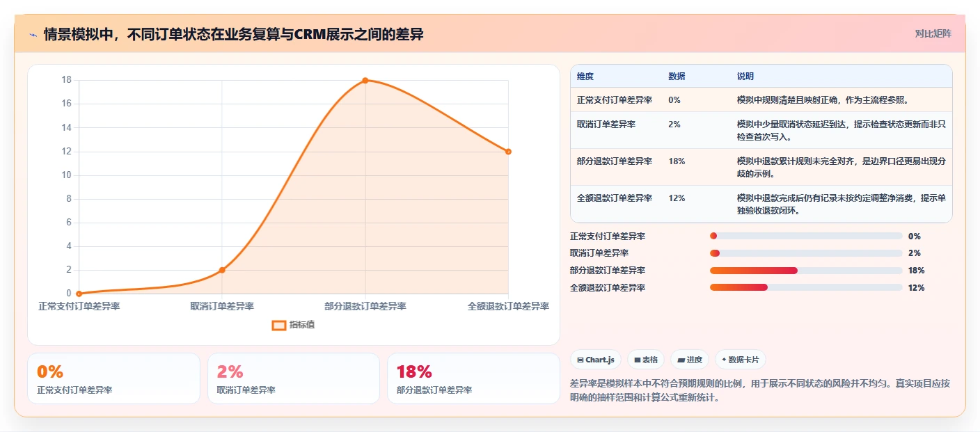
Task: Click the lightning icon before the title
Action: coord(33,34)
